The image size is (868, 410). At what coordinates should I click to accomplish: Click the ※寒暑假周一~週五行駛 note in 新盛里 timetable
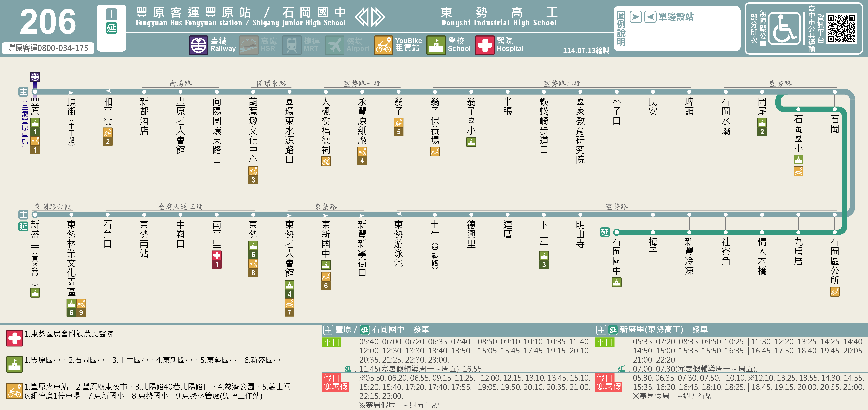pyautogui.click(x=673, y=396)
